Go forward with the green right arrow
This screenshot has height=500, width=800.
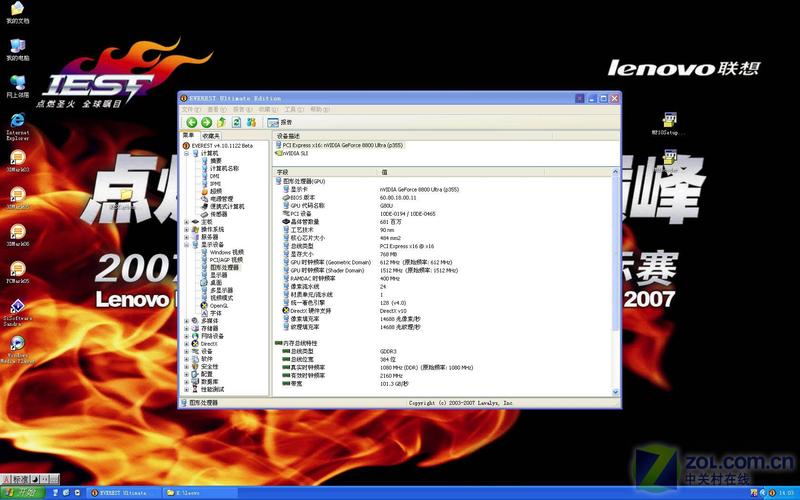pyautogui.click(x=206, y=122)
